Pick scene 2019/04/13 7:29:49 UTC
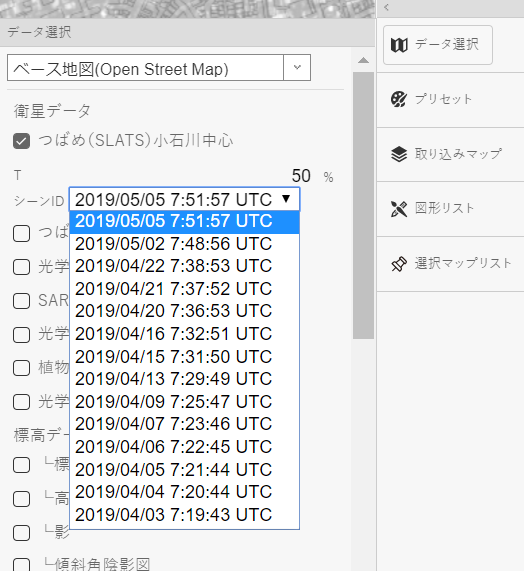The width and height of the screenshot is (524, 571). (174, 379)
